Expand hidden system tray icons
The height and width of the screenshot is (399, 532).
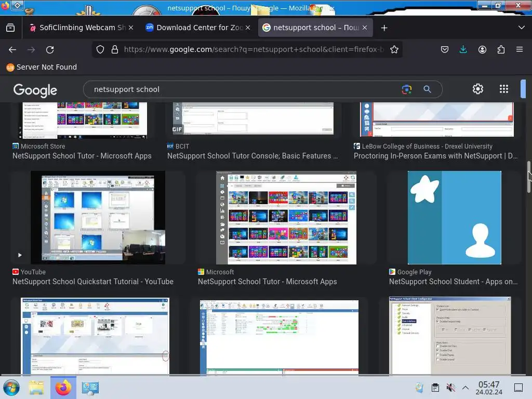(x=465, y=388)
